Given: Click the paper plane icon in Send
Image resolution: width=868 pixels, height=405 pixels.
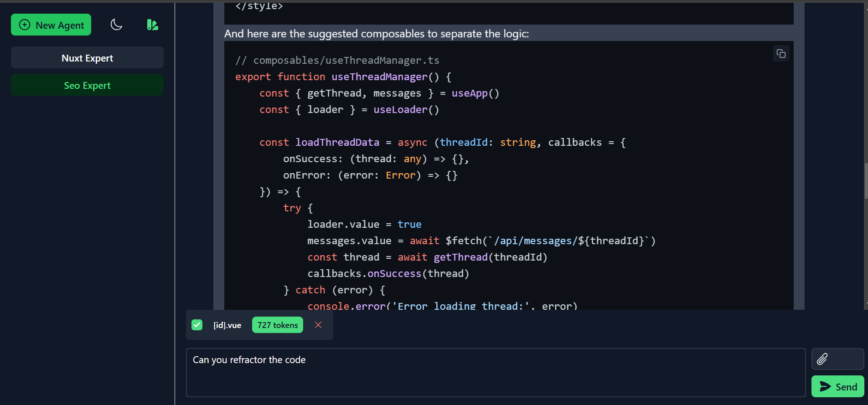Looking at the screenshot, I should pos(825,387).
